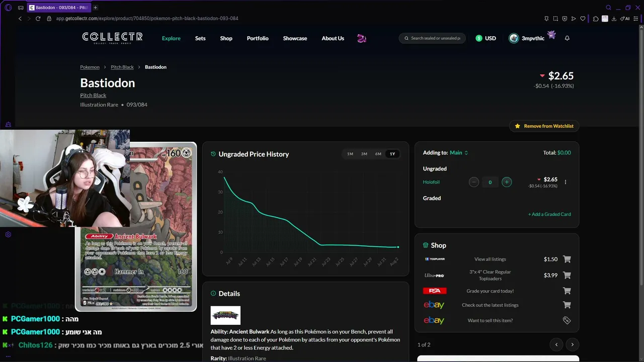Reload the page

tap(38, 19)
